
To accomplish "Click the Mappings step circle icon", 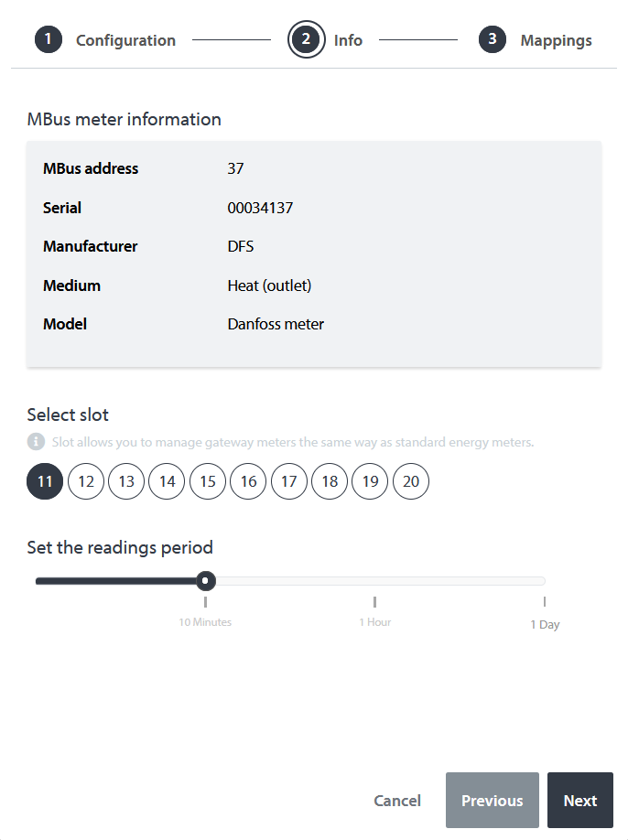I will click(493, 39).
